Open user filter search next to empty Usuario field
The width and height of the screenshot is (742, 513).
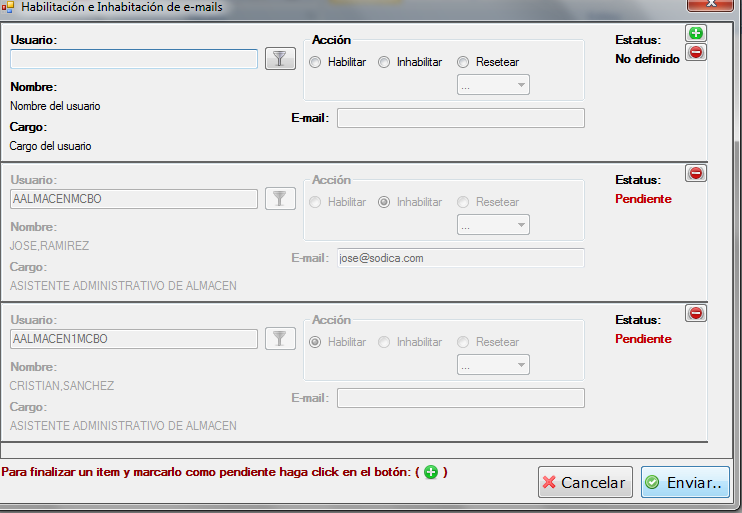280,59
